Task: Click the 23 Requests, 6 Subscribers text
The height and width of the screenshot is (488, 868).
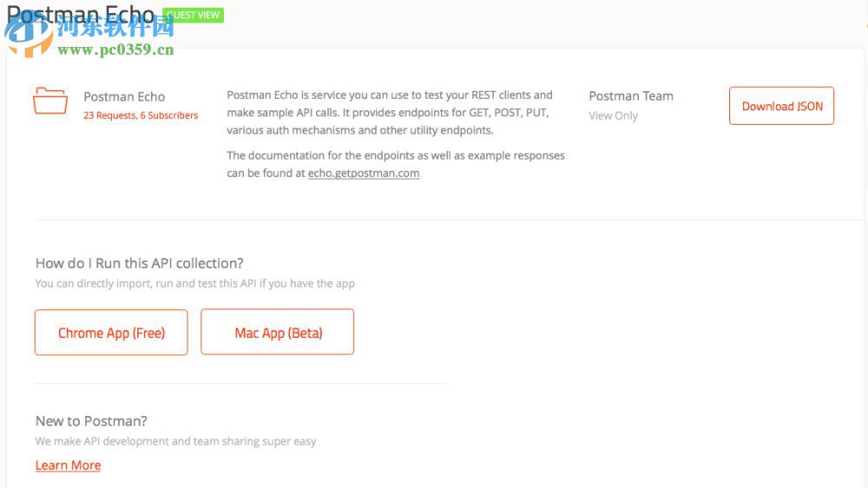Action: 141,115
